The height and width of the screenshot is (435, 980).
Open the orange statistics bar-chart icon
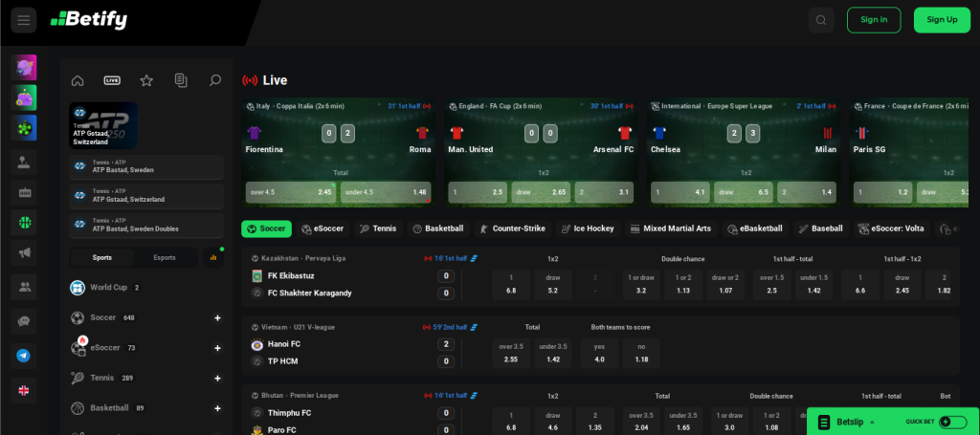click(213, 258)
